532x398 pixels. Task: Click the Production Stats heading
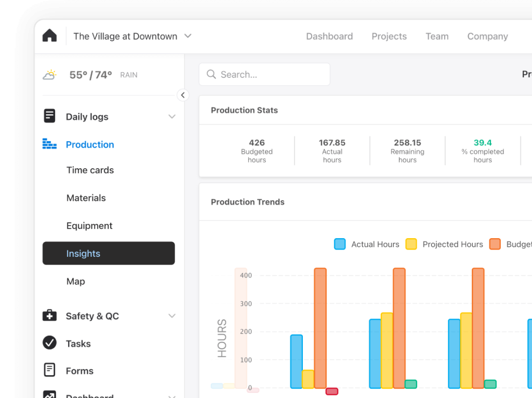pyautogui.click(x=244, y=110)
